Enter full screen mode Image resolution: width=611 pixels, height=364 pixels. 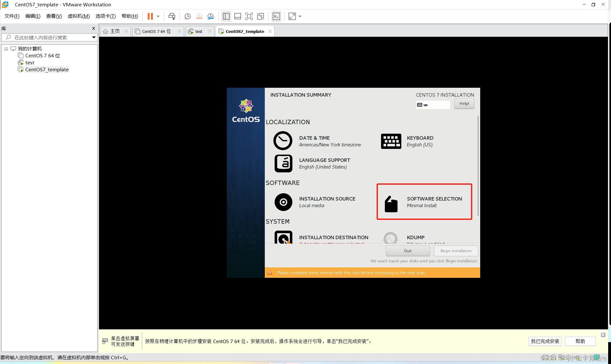249,16
